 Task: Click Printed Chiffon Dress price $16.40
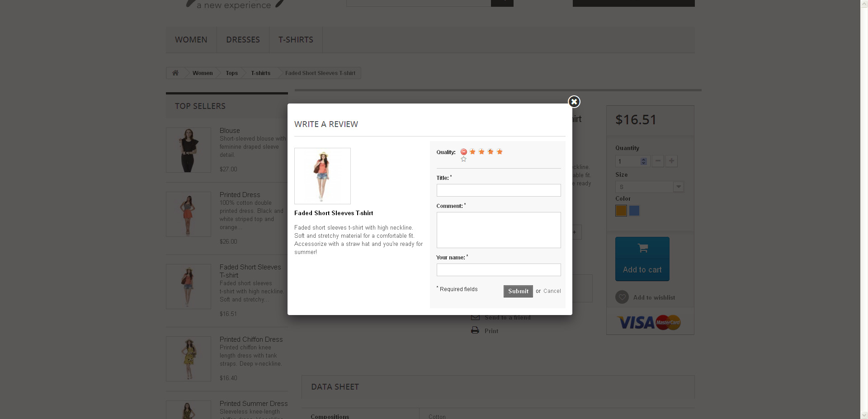(228, 378)
